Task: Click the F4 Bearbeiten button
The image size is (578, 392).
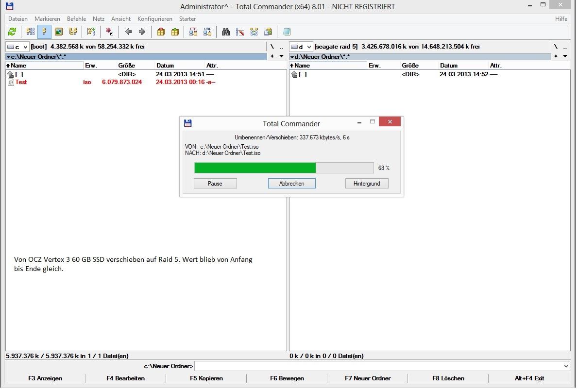Action: click(x=126, y=378)
